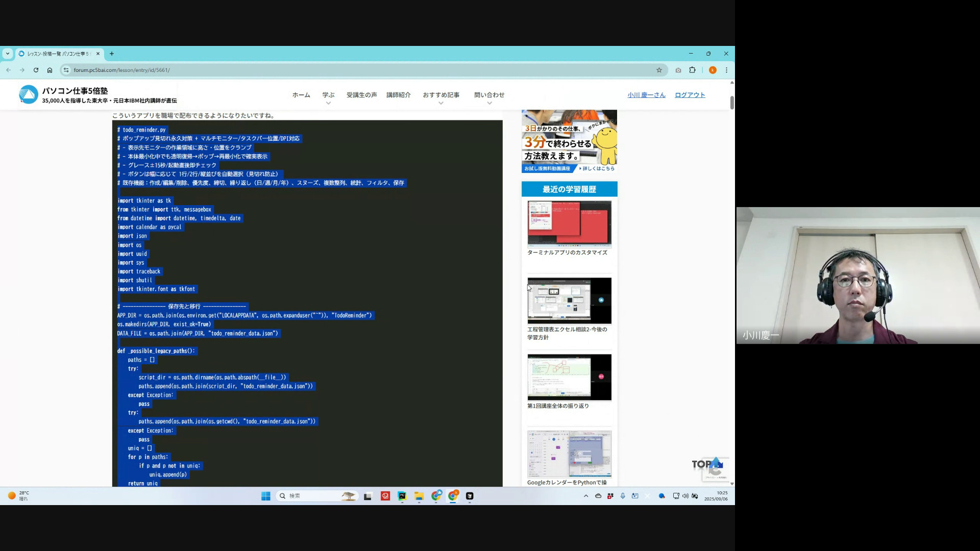This screenshot has height=551, width=980.
Task: Expand the おすすめ記事 dropdown
Action: tap(441, 103)
